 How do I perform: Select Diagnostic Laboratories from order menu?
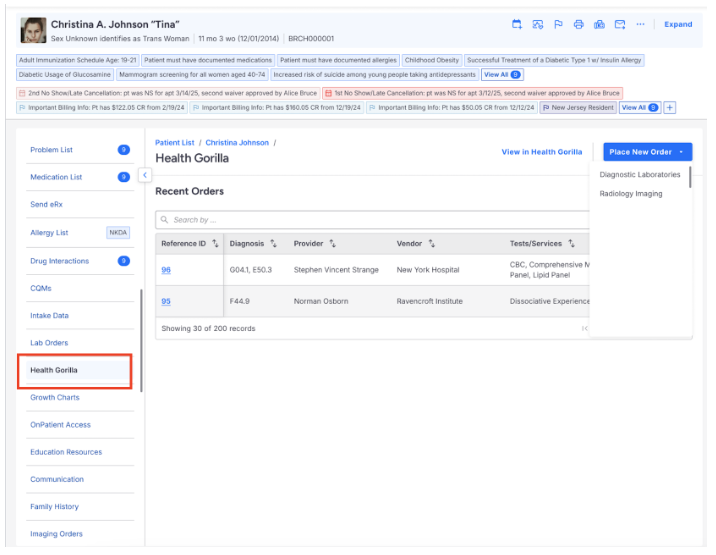pyautogui.click(x=640, y=174)
